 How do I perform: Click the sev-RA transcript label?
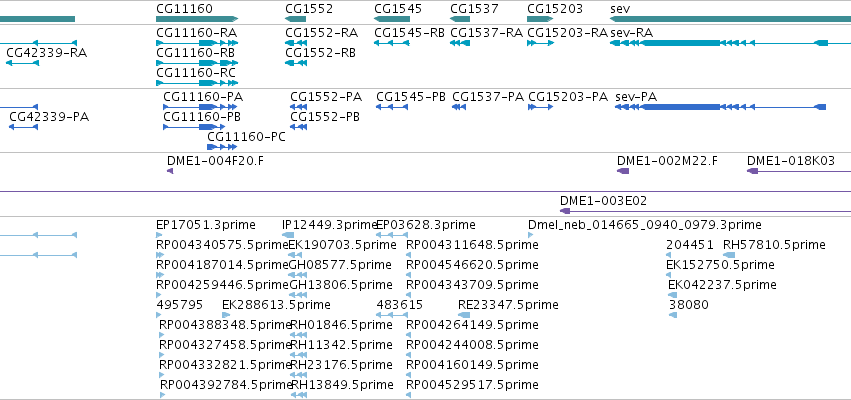(632, 33)
